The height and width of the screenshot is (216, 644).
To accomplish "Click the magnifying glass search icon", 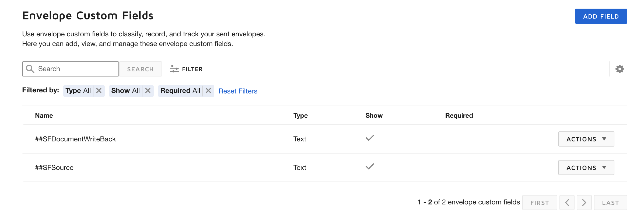I will (30, 69).
